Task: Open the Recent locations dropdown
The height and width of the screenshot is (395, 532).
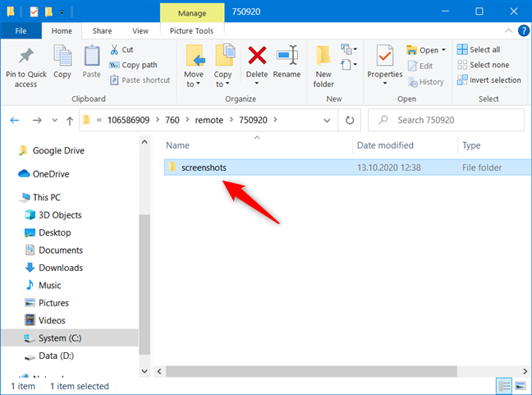Action: 55,120
